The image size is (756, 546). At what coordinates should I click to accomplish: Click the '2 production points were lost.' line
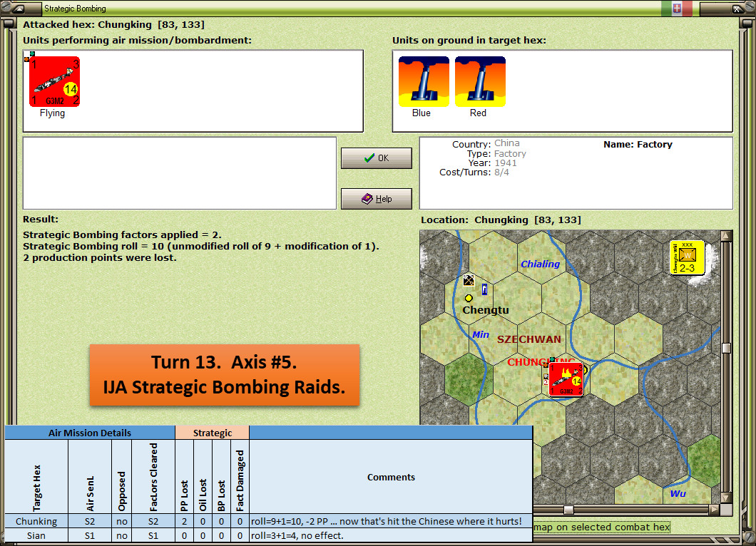tap(100, 258)
